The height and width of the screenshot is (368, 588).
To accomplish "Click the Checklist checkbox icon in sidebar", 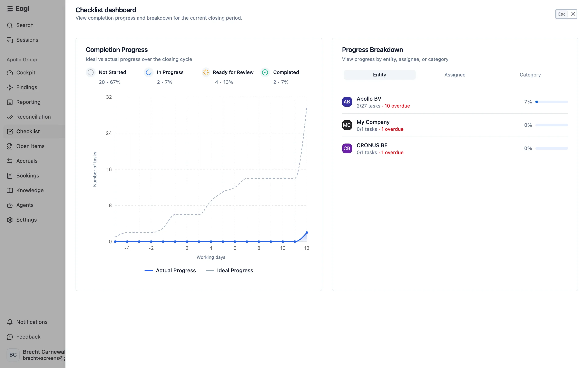I will pos(10,132).
